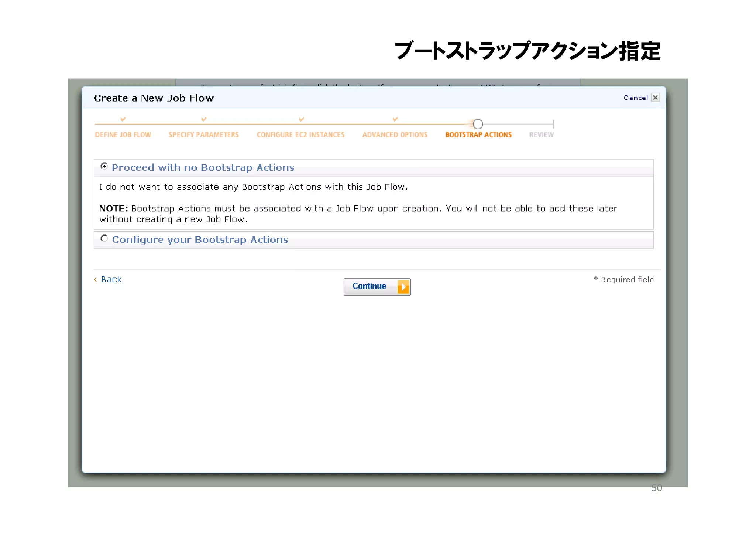
Task: Click the current step circle marker
Action: [478, 124]
